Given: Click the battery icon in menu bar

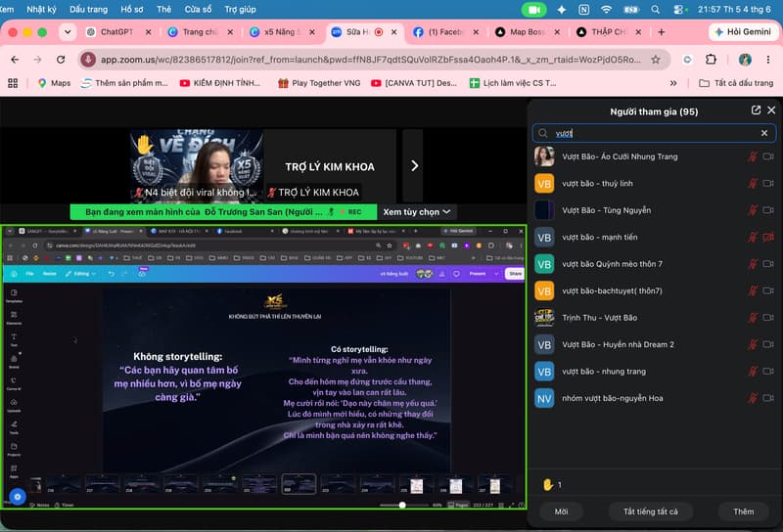Looking at the screenshot, I should (x=631, y=9).
